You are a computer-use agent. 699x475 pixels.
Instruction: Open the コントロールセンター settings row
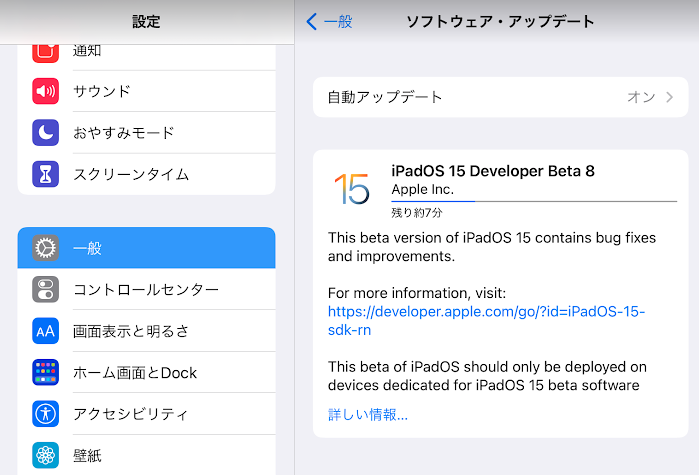[146, 289]
